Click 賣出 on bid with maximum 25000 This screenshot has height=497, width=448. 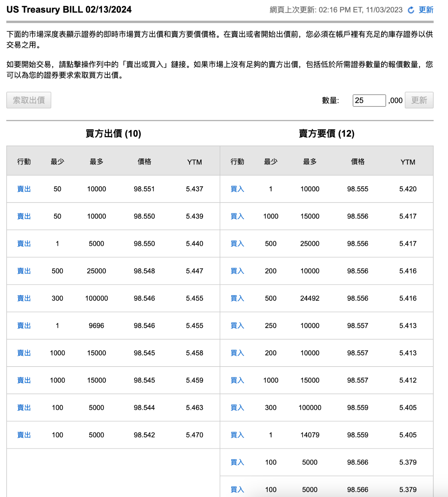pyautogui.click(x=23, y=271)
